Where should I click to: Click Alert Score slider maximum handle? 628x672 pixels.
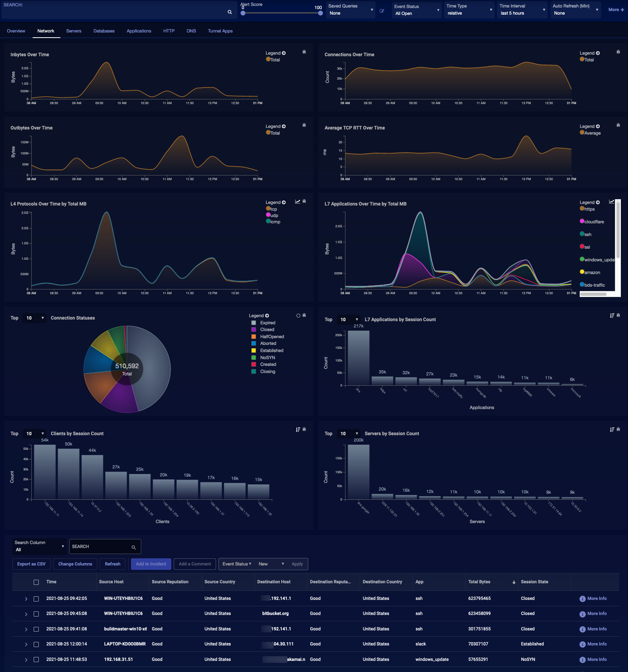pyautogui.click(x=321, y=13)
